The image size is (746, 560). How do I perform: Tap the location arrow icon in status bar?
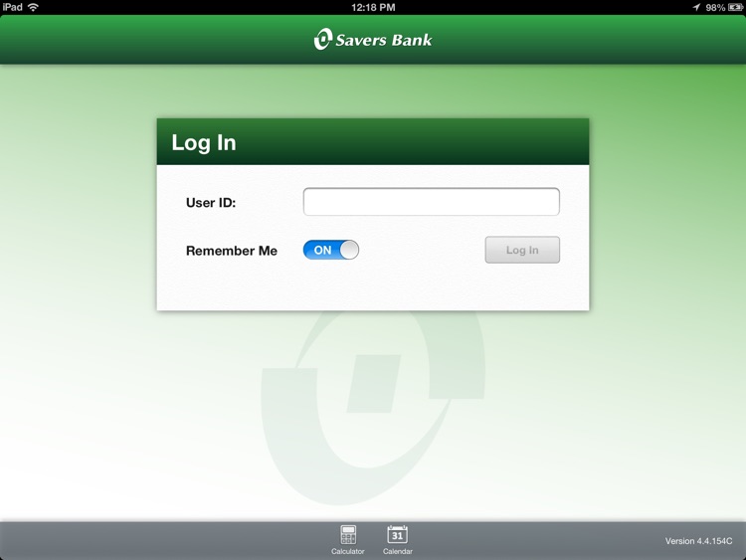(x=696, y=7)
